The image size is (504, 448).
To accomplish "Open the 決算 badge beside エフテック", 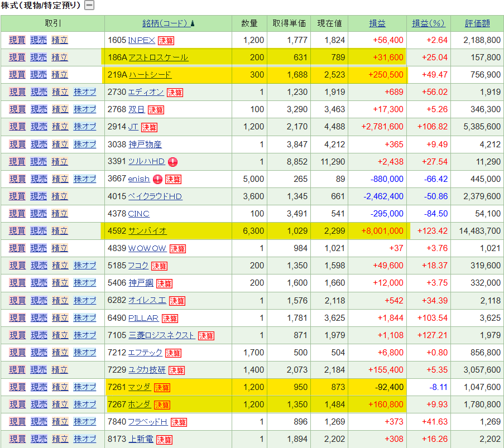I will pyautogui.click(x=173, y=353).
